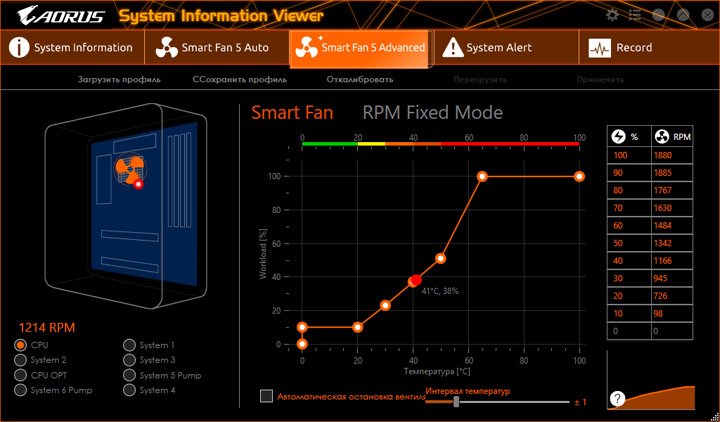Switch to Smart Fan 5 Auto tab
The height and width of the screenshot is (422, 720).
(217, 48)
